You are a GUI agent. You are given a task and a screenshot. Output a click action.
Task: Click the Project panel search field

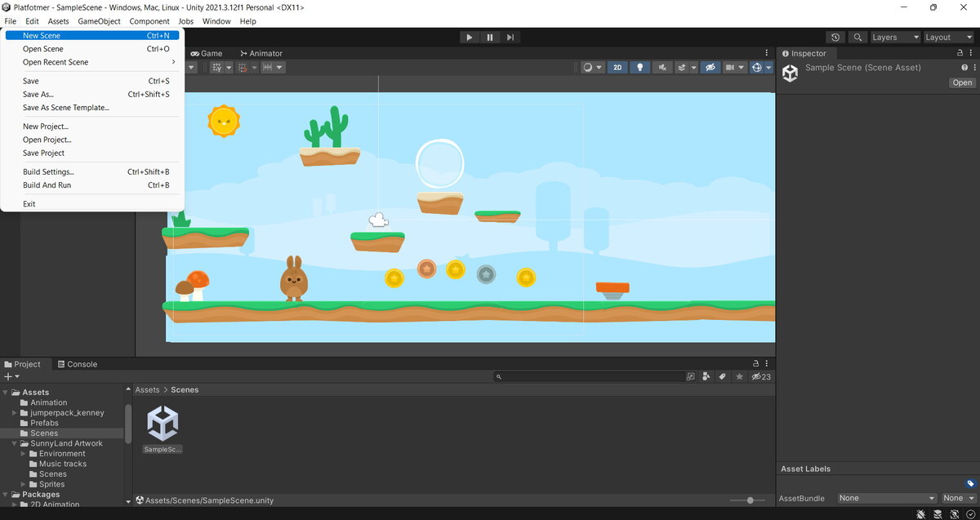pos(589,376)
